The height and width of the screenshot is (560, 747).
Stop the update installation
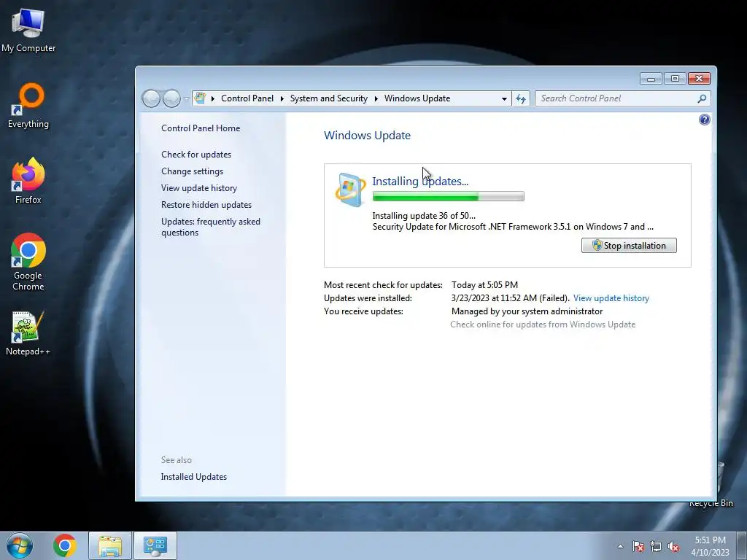pyautogui.click(x=629, y=245)
